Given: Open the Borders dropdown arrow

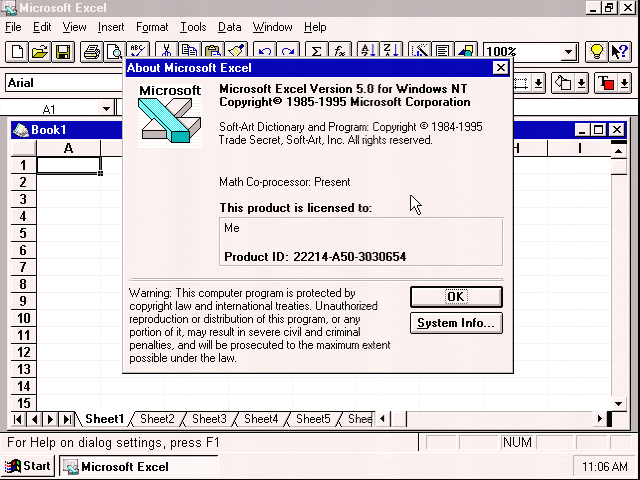Looking at the screenshot, I should [538, 83].
